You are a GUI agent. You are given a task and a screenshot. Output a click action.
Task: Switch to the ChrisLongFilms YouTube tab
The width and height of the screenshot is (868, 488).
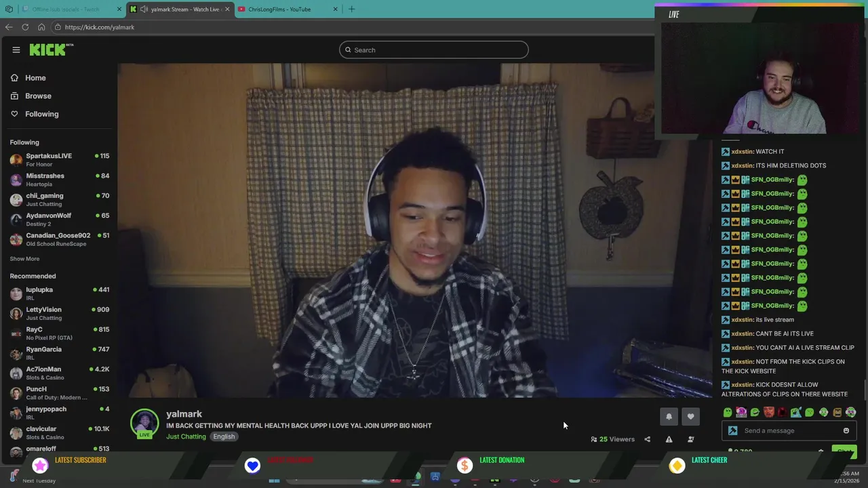288,9
